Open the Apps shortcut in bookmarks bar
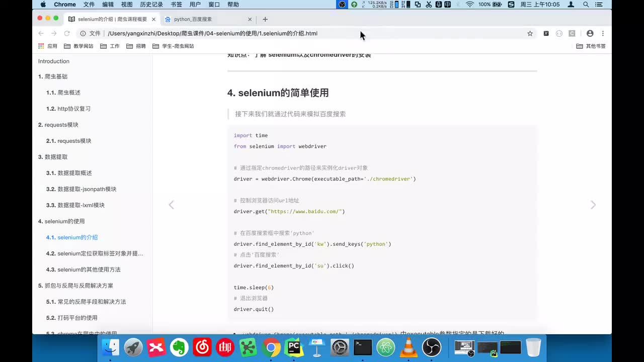This screenshot has width=644, height=362. (48, 46)
